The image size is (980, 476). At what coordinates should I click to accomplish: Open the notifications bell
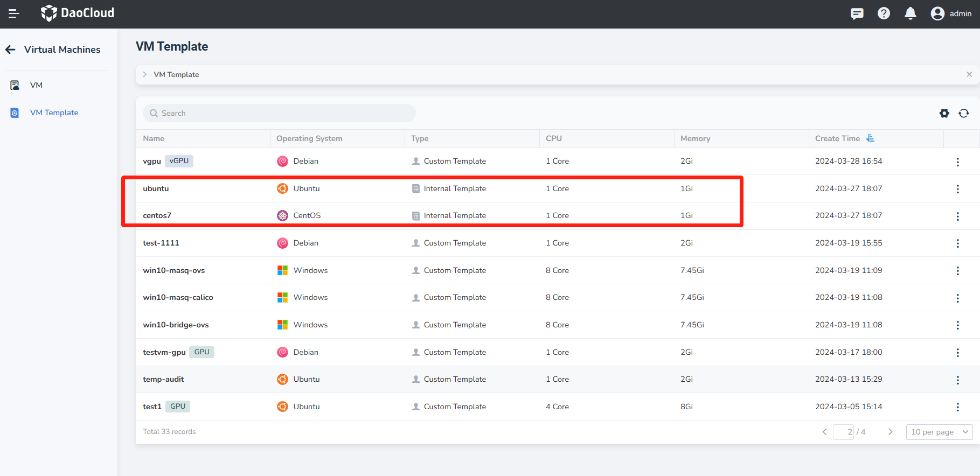click(x=910, y=13)
